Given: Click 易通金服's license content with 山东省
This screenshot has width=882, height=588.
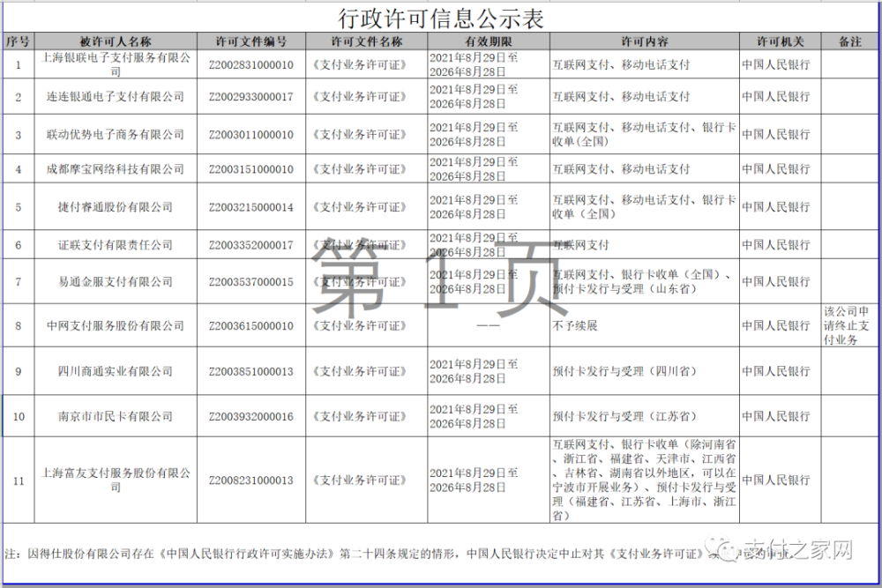Looking at the screenshot, I should pyautogui.click(x=643, y=281).
